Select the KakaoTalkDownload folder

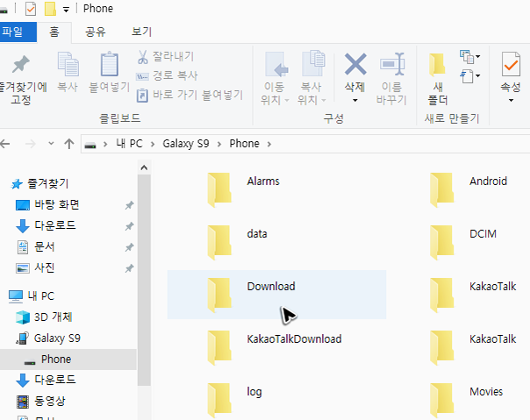pos(275,347)
